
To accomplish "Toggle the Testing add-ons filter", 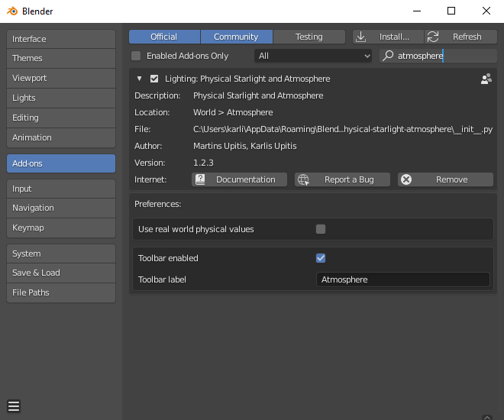I will (x=309, y=37).
